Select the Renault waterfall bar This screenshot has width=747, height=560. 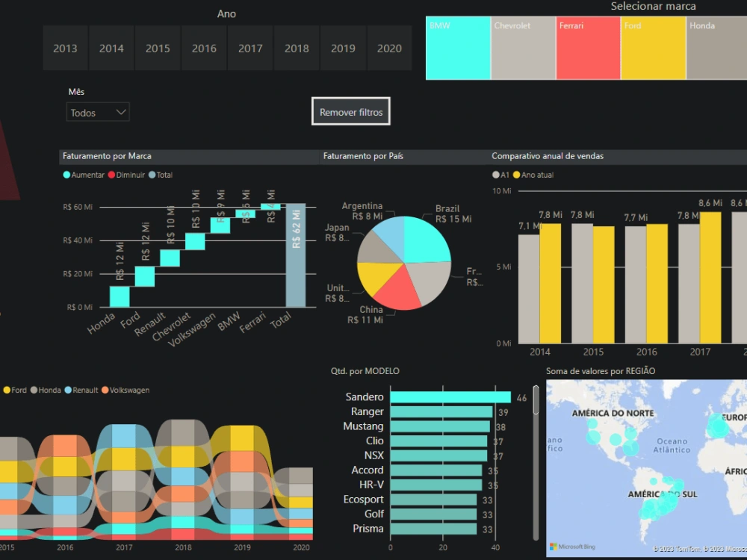[170, 258]
